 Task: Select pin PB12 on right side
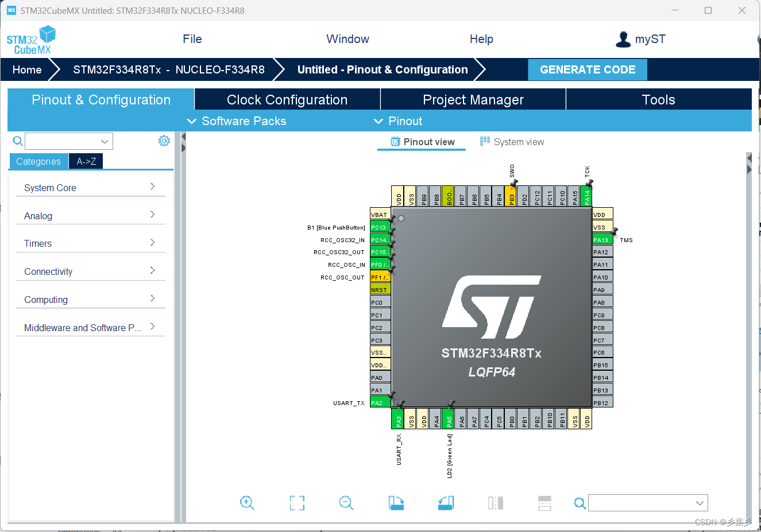coord(603,403)
